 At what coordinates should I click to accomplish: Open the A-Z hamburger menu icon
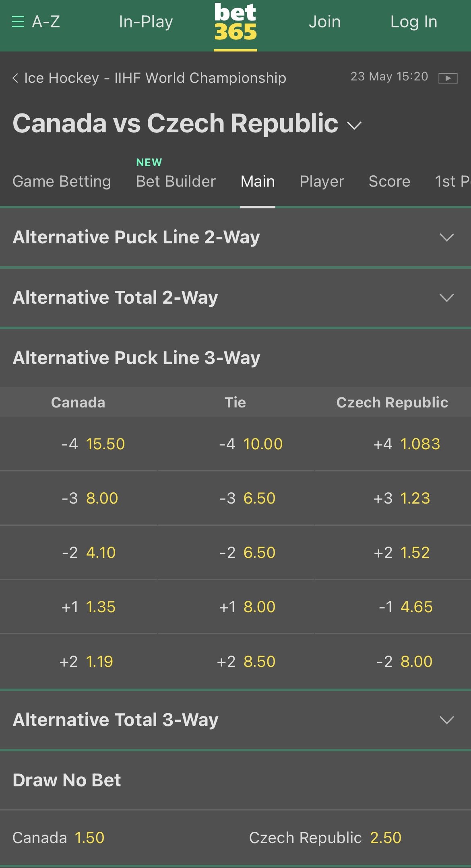(18, 22)
